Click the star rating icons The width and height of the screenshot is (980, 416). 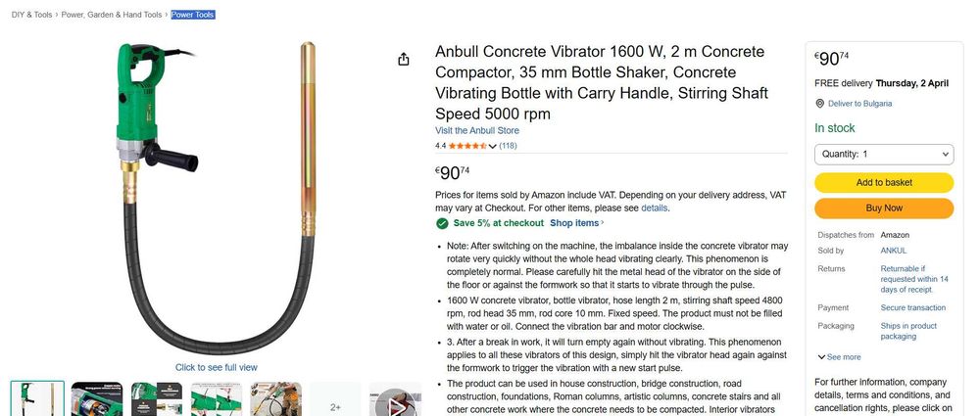(467, 146)
